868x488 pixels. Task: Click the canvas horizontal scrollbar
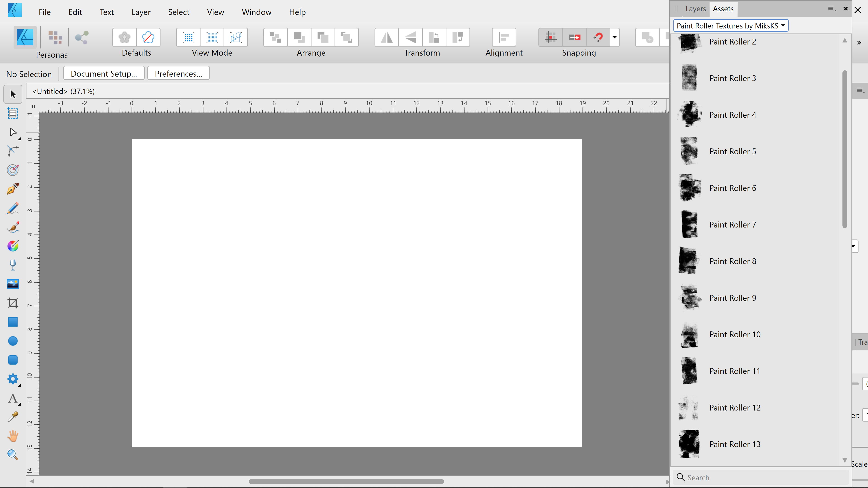pos(346,481)
